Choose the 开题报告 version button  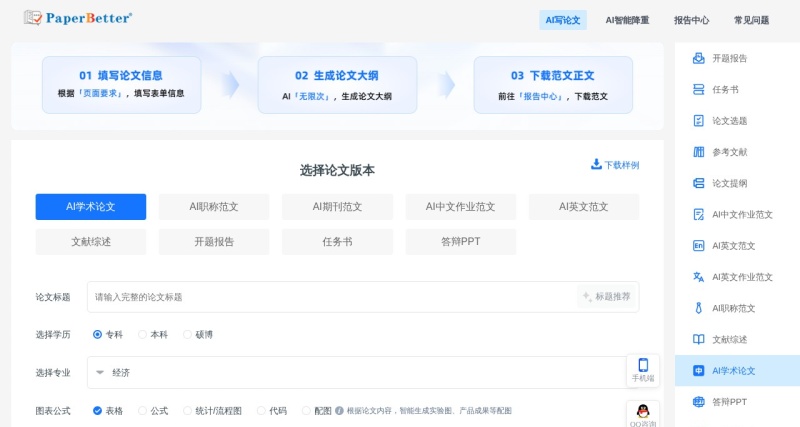pos(214,242)
